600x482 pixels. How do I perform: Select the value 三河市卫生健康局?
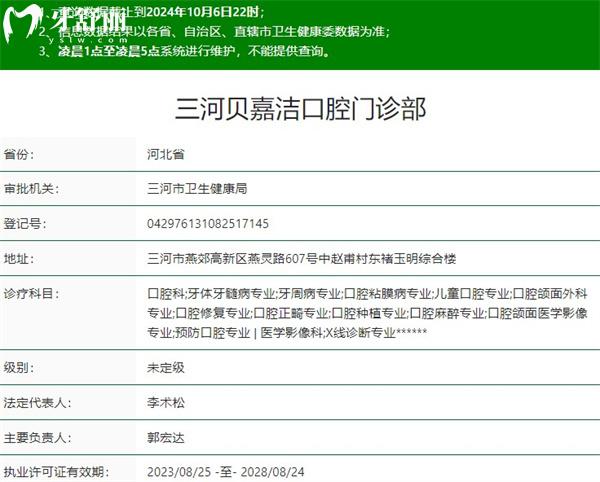(197, 189)
